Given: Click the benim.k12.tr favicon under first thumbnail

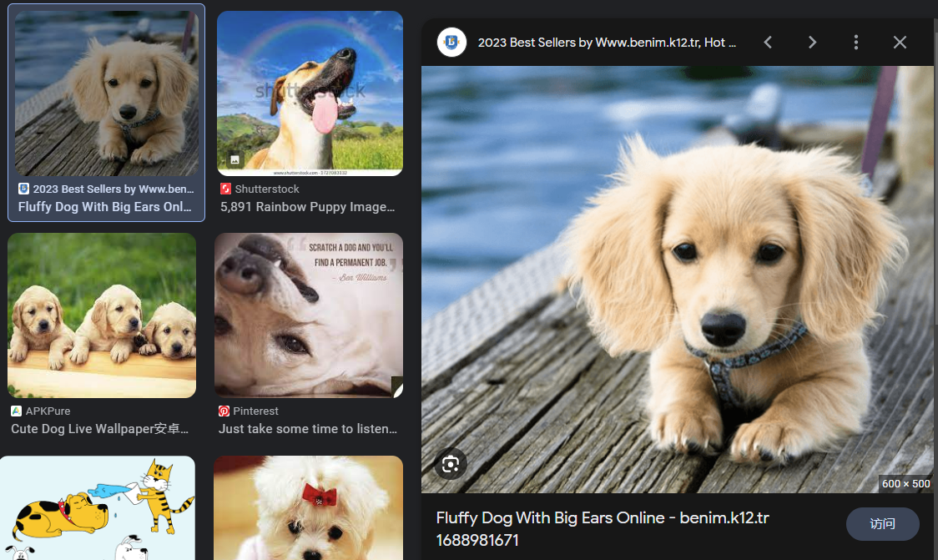Looking at the screenshot, I should pos(23,189).
